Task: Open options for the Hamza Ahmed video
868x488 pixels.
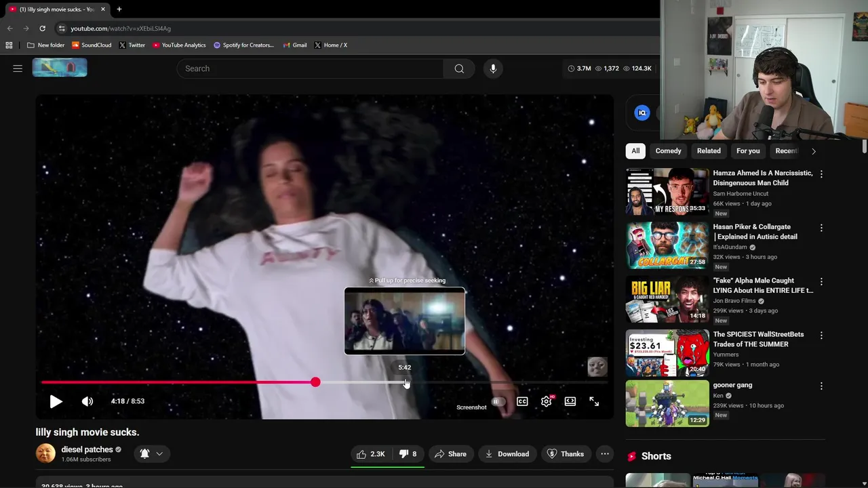Action: pyautogui.click(x=821, y=174)
